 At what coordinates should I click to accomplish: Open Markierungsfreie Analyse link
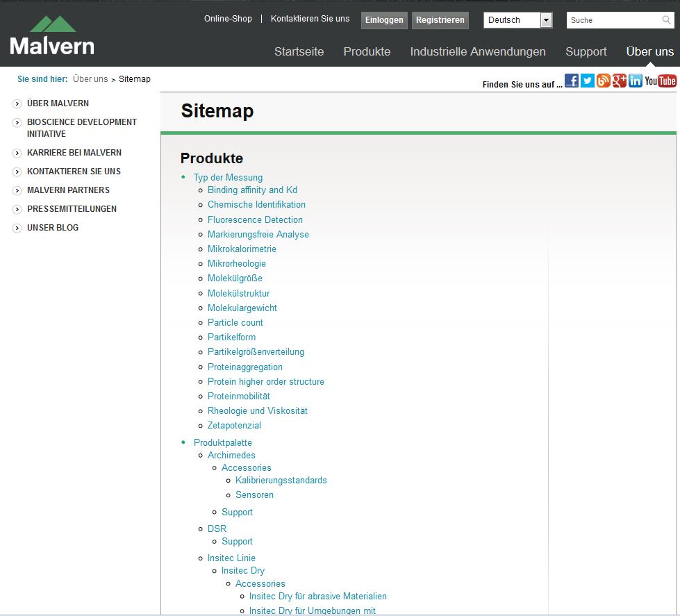point(258,235)
